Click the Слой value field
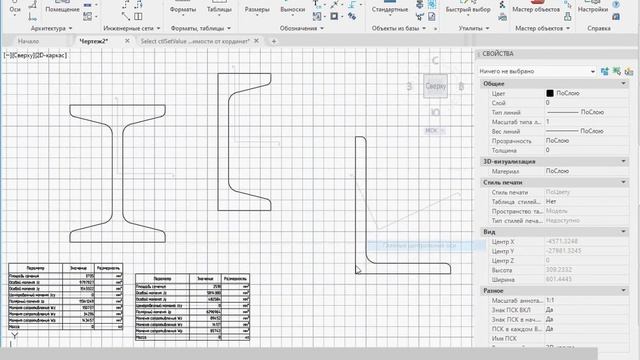This screenshot has height=360, width=640. click(586, 103)
